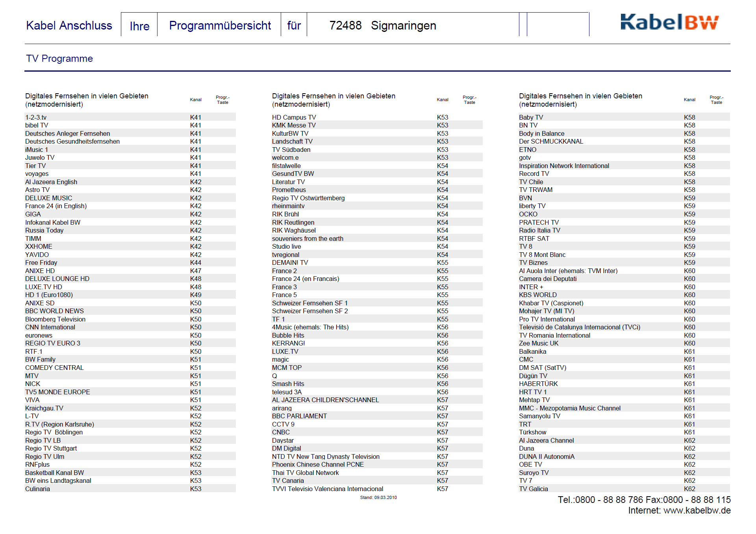Click the HD Campus TV entry
This screenshot has width=756, height=534.
pyautogui.click(x=294, y=117)
